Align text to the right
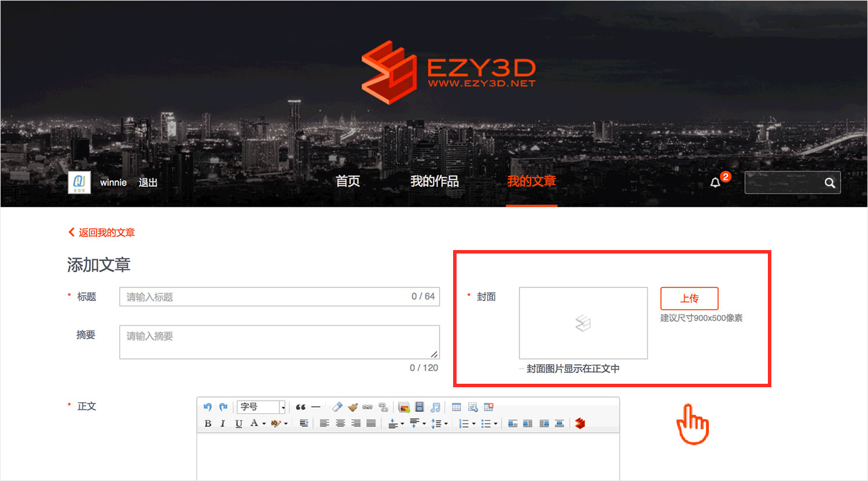Image resolution: width=868 pixels, height=481 pixels. click(356, 424)
